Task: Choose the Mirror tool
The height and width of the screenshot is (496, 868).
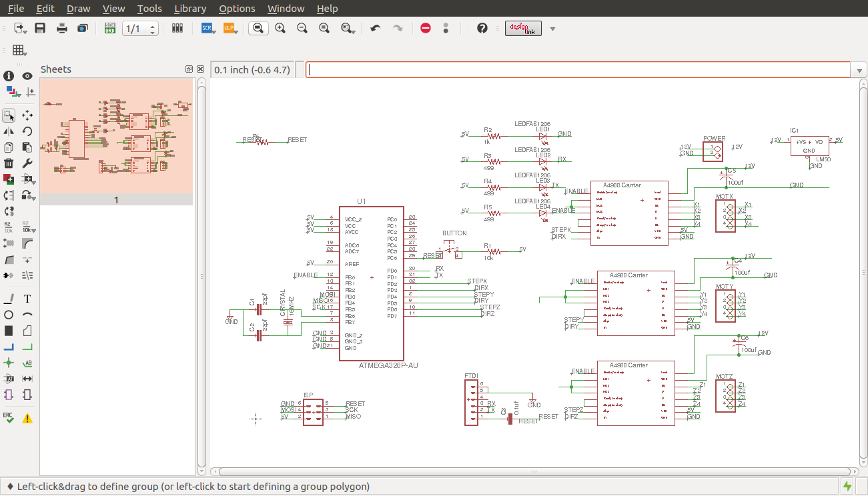Action: pos(9,131)
